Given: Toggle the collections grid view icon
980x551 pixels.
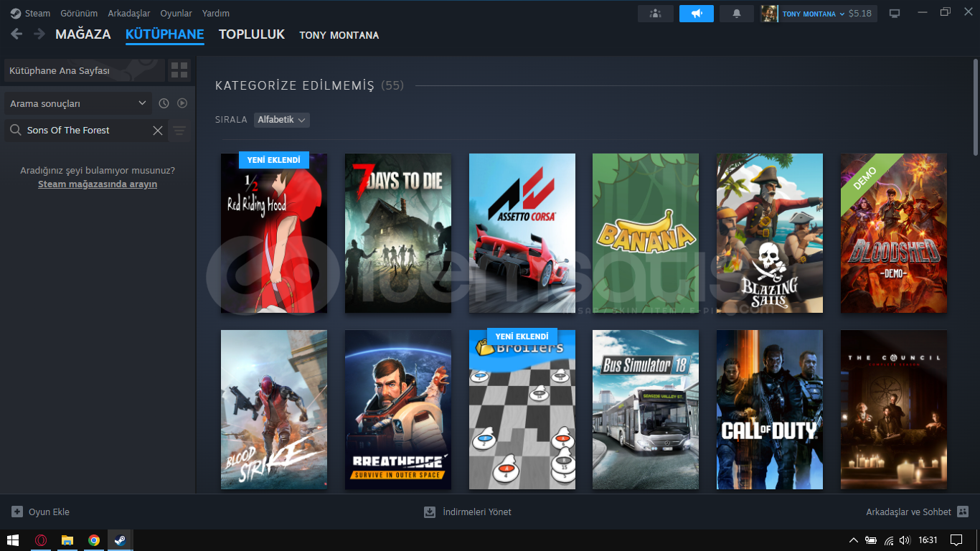Looking at the screenshot, I should [179, 70].
